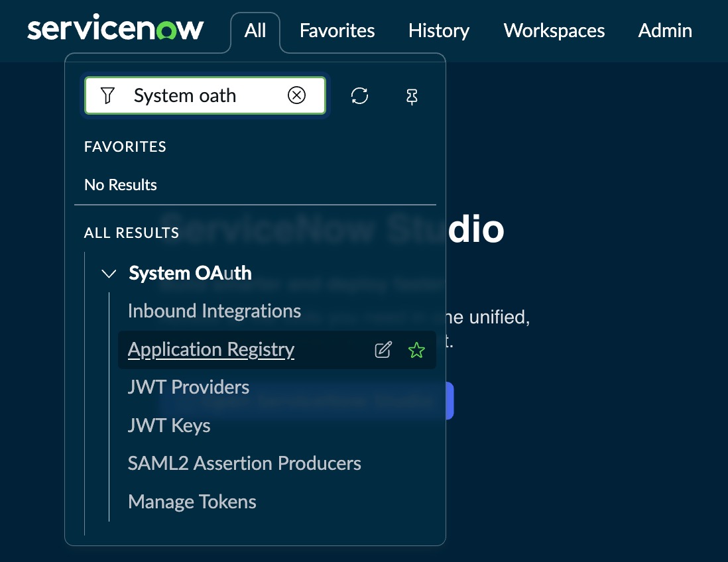Pin the All menu with pushpin icon
Screen dimensions: 728x562
tap(412, 97)
